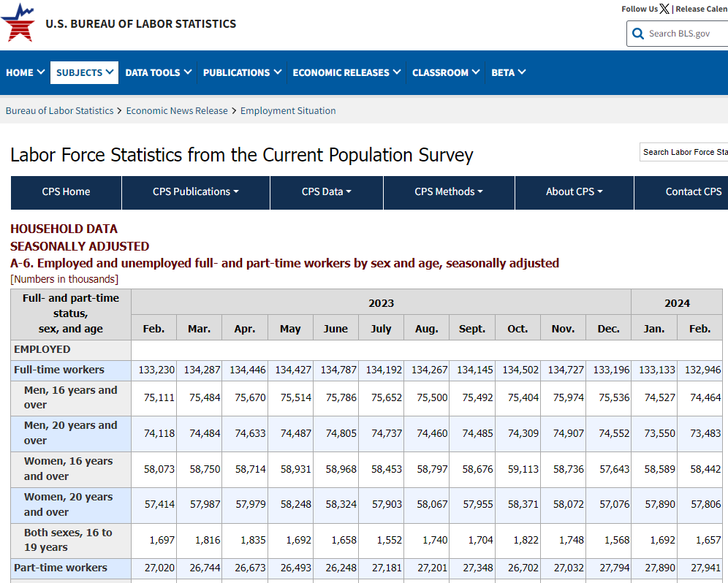Open the CPS Publications submenu
Image resolution: width=728 pixels, height=583 pixels.
click(195, 192)
